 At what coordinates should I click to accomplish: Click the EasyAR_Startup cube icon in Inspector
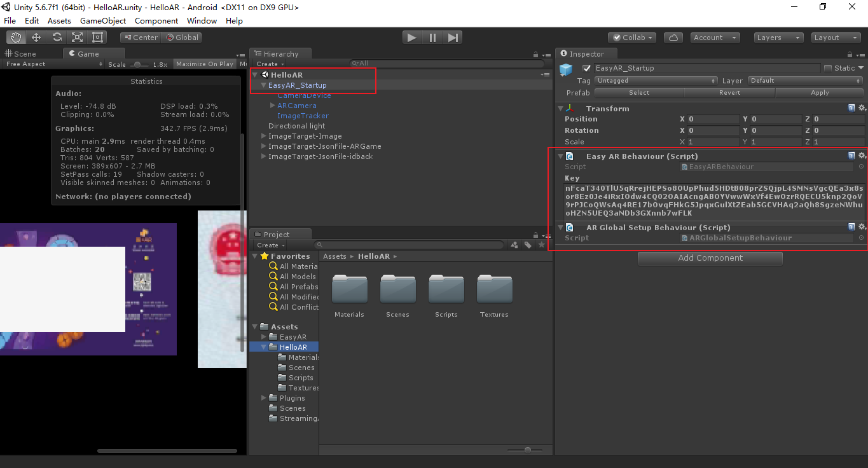tap(567, 69)
